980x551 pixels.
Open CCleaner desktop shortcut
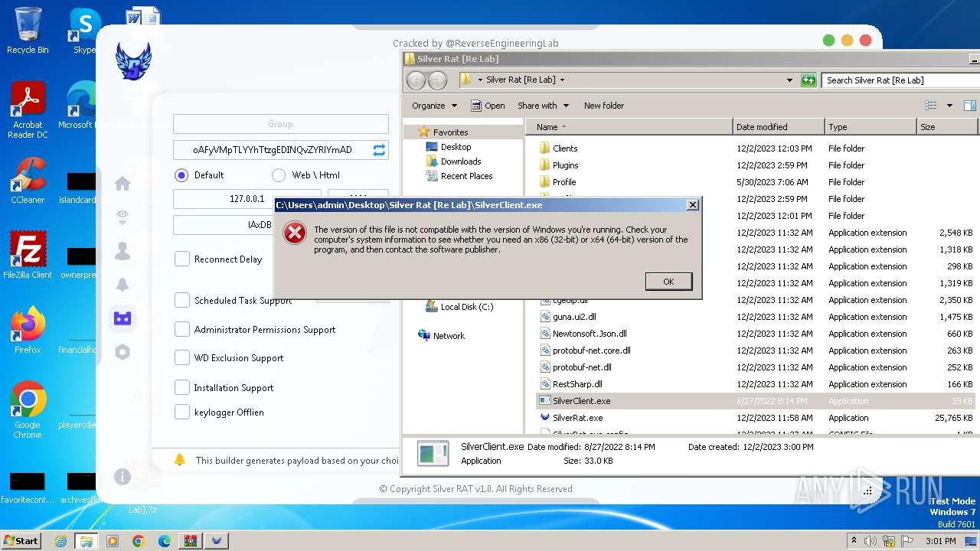tap(28, 181)
